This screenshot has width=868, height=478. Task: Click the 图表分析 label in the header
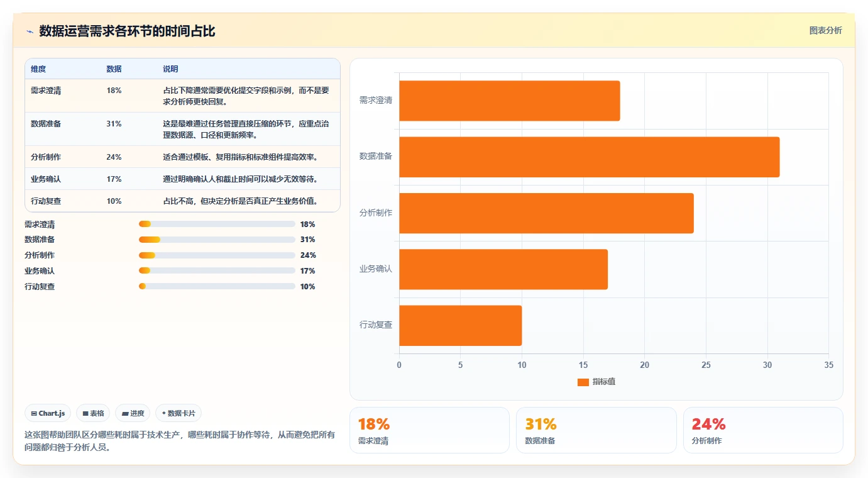point(825,30)
